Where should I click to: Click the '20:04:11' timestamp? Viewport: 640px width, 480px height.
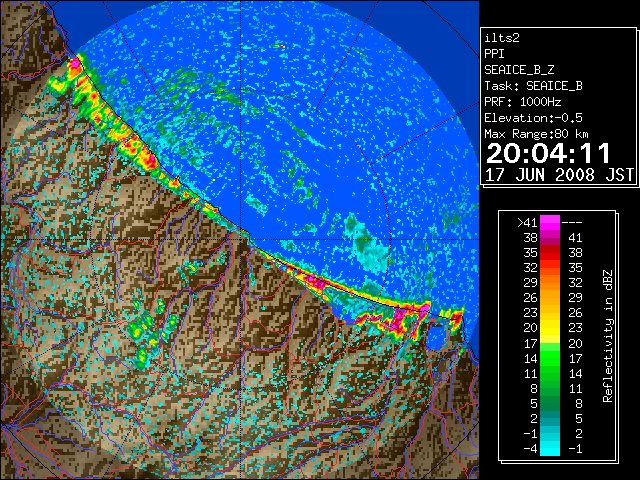[548, 153]
